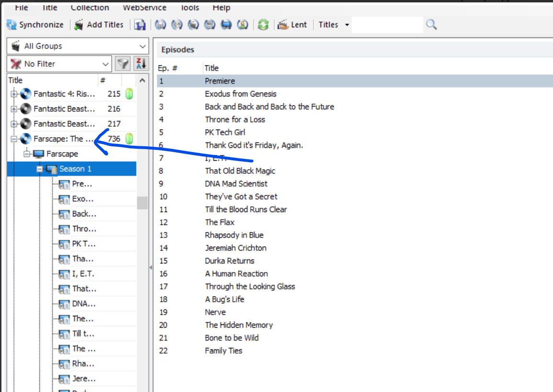
Task: Select the DNA... episode in tree
Action: click(x=84, y=304)
